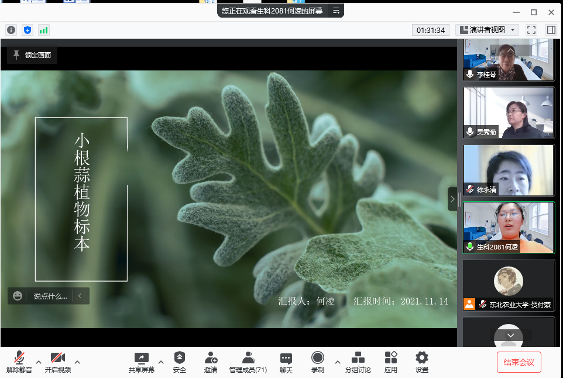The image size is (563, 378).
Task: Open the Chat panel
Action: pyautogui.click(x=286, y=362)
